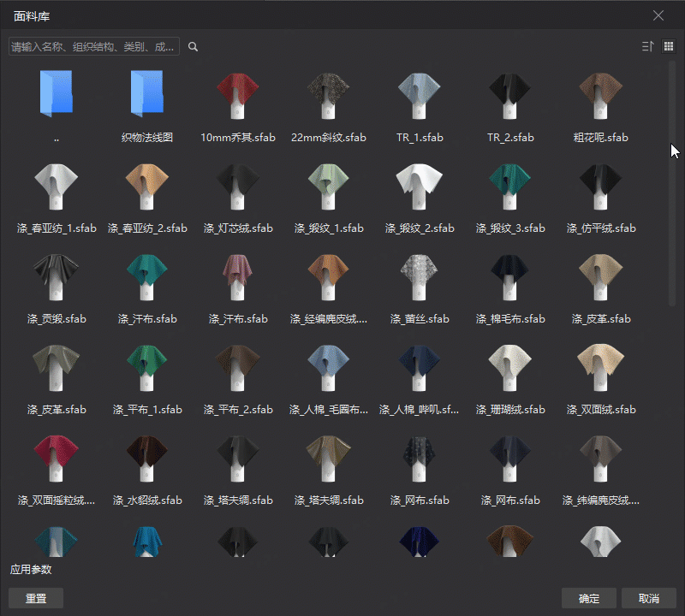Choose the 涤_水貂绒.sfab fabric
685x616 pixels.
click(147, 459)
